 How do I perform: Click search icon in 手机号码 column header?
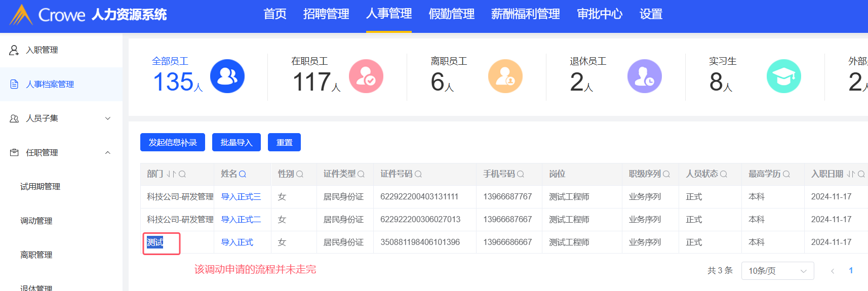(x=521, y=174)
